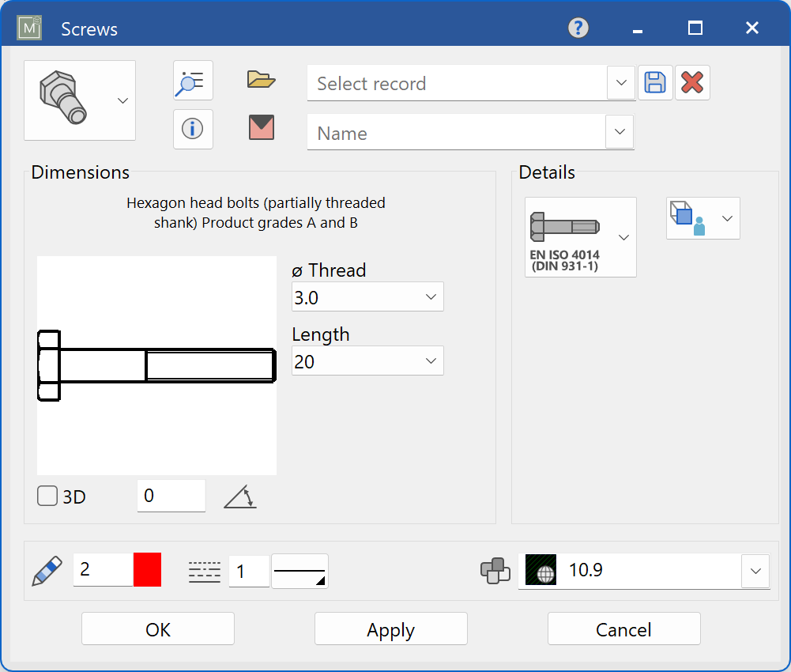Screen dimensions: 791x672
Task: Enable the 3D checkbox
Action: point(47,496)
